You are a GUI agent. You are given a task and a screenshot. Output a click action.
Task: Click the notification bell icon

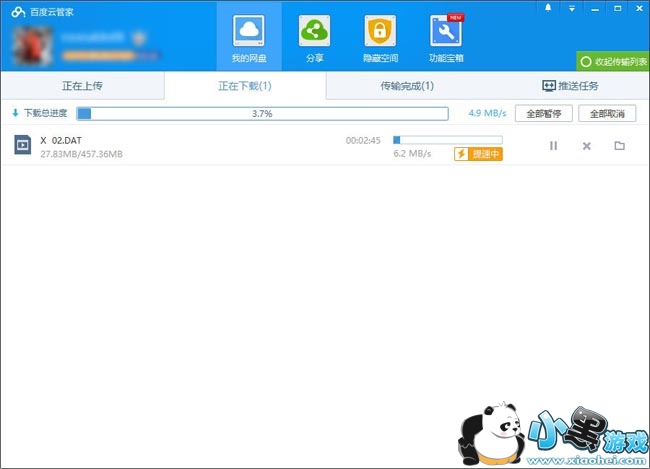pos(548,8)
